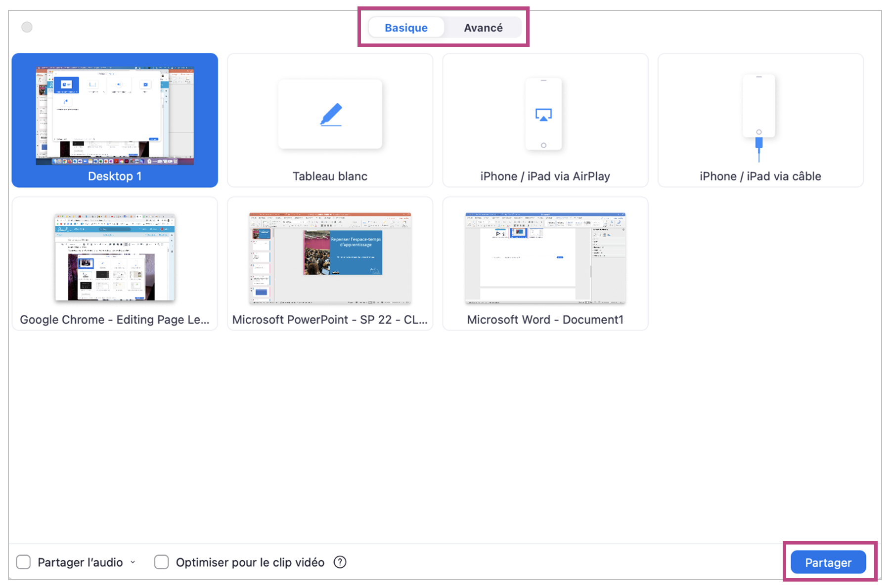Click the phone with cable icon
891x588 pixels.
pyautogui.click(x=759, y=116)
